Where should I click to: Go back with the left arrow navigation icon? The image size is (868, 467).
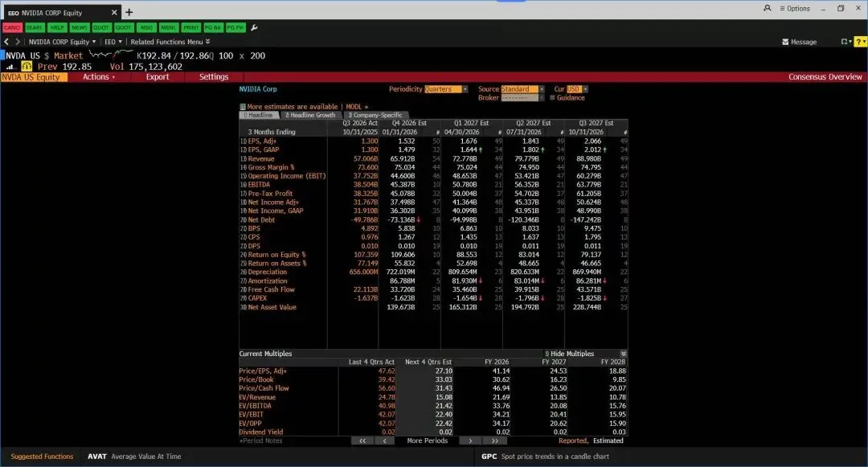6,42
